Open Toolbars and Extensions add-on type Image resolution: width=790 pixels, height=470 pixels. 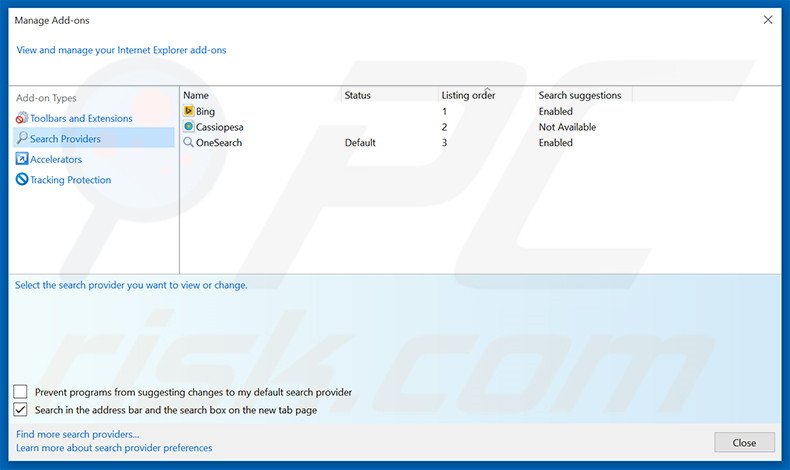(x=81, y=118)
